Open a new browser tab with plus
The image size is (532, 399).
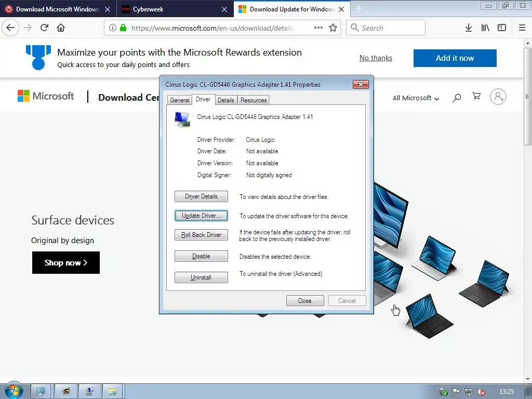click(359, 9)
